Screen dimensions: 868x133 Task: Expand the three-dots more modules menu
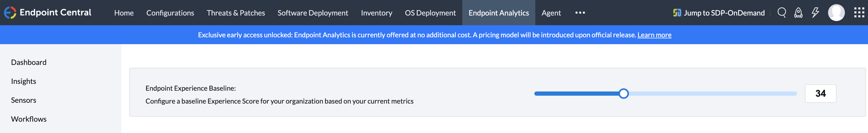(x=580, y=12)
